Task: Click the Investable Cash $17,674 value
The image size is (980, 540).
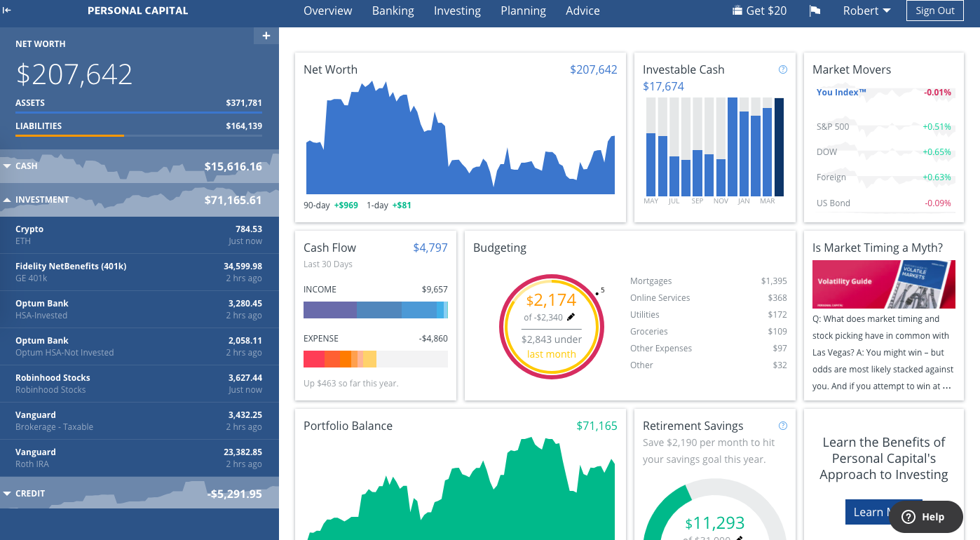Action: coord(663,86)
